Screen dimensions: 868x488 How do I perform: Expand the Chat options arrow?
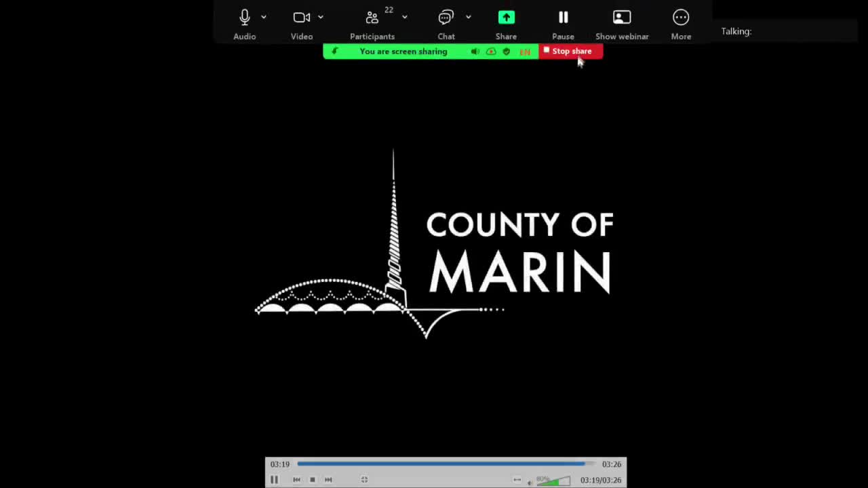(x=468, y=17)
